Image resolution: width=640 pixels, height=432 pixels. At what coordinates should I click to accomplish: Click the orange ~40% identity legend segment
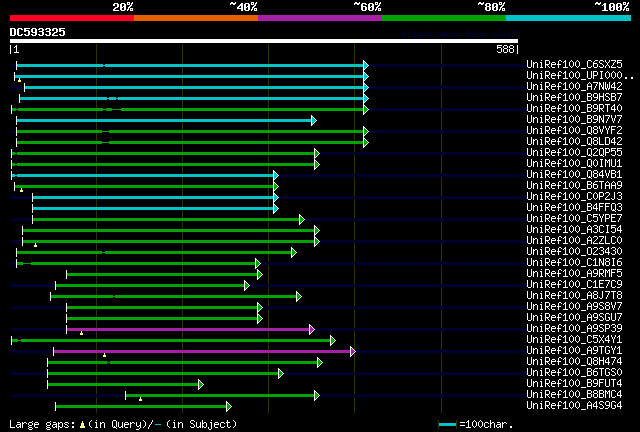coord(196,18)
